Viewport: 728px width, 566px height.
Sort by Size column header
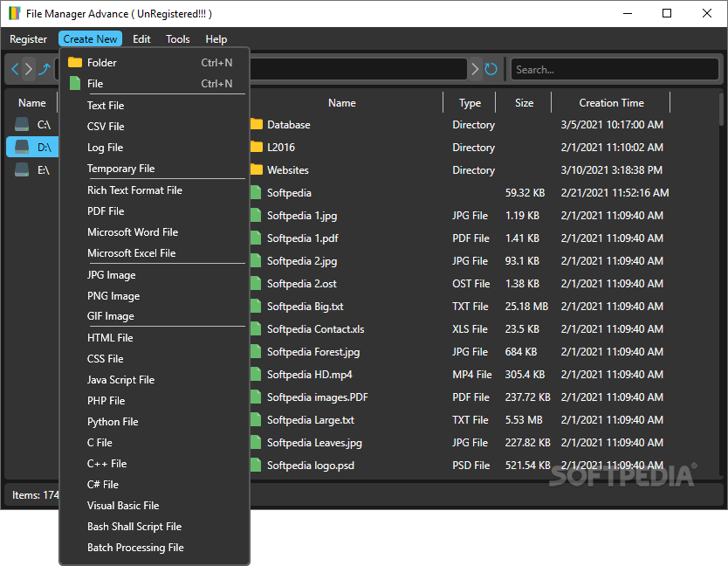point(524,103)
